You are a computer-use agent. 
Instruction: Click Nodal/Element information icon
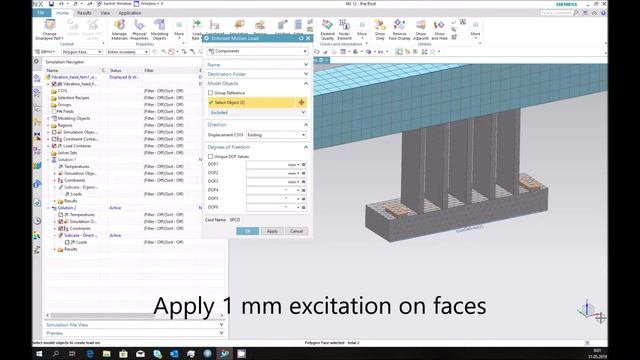click(x=344, y=25)
